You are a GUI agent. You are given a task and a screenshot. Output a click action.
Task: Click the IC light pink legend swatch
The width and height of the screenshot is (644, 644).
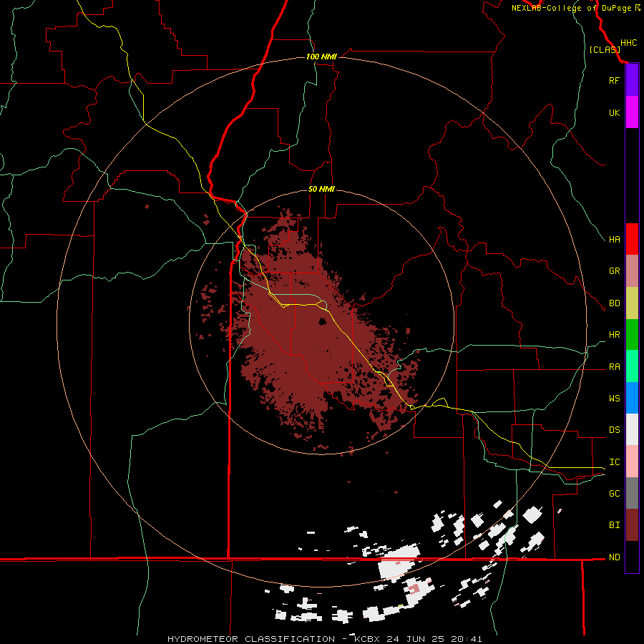pyautogui.click(x=632, y=462)
